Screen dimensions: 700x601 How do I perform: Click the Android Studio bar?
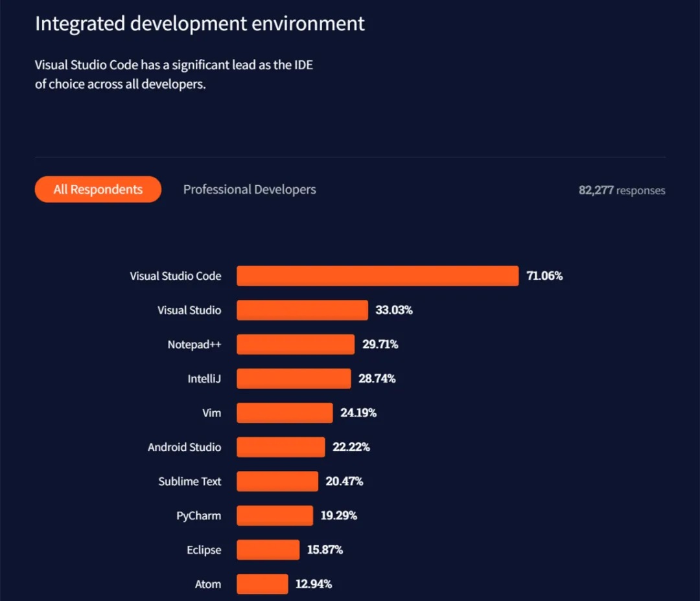281,447
